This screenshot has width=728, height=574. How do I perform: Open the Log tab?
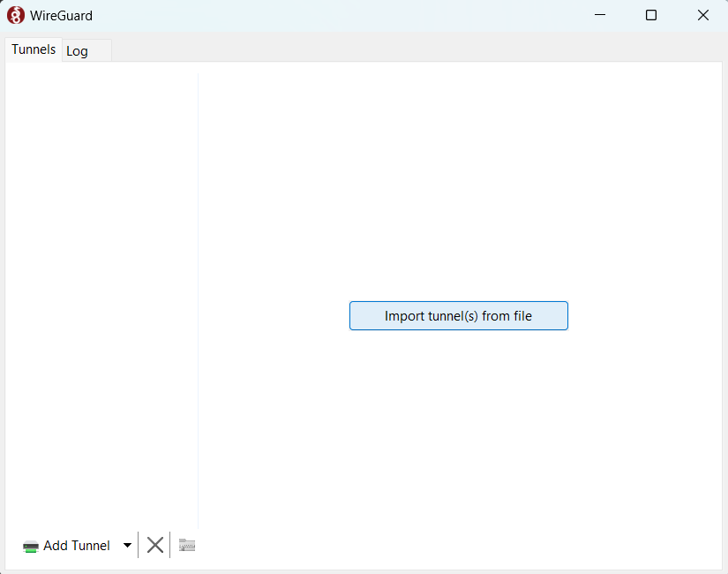86,50
